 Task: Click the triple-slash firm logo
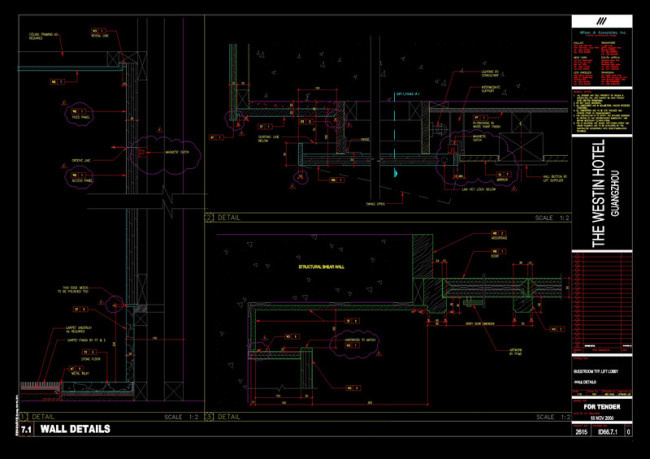(x=601, y=21)
